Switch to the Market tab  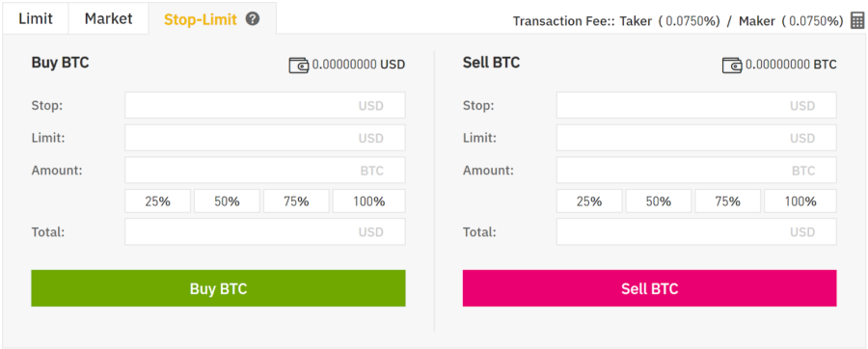[x=108, y=19]
